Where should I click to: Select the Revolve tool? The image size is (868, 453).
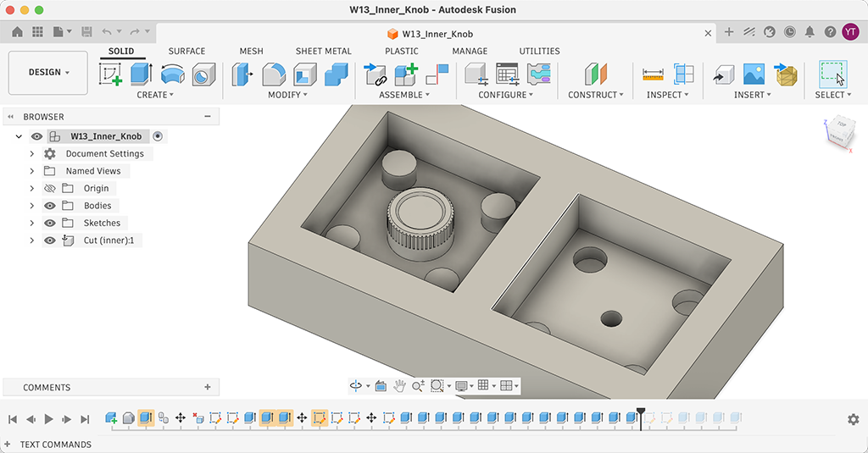coord(172,75)
